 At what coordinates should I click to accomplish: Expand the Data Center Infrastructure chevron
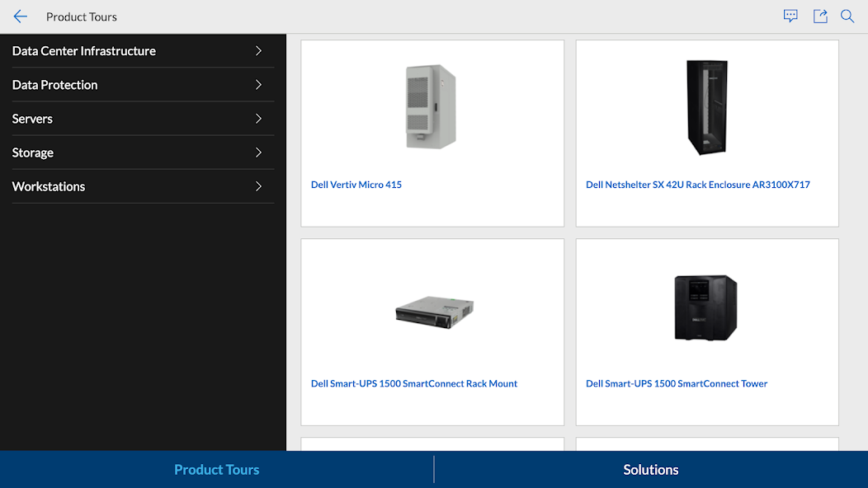(258, 51)
